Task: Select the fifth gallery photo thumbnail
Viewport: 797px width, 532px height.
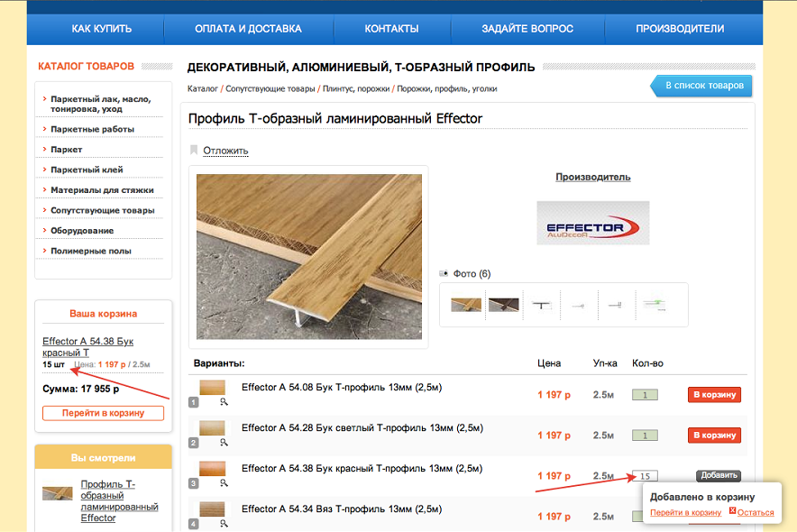Action: coord(616,305)
